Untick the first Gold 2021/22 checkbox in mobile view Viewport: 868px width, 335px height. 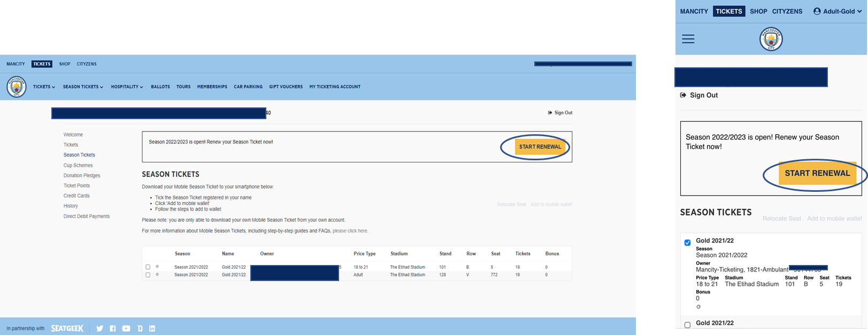point(688,243)
